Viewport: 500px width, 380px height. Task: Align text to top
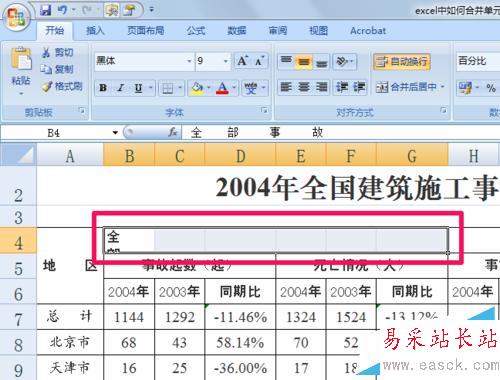(x=286, y=61)
